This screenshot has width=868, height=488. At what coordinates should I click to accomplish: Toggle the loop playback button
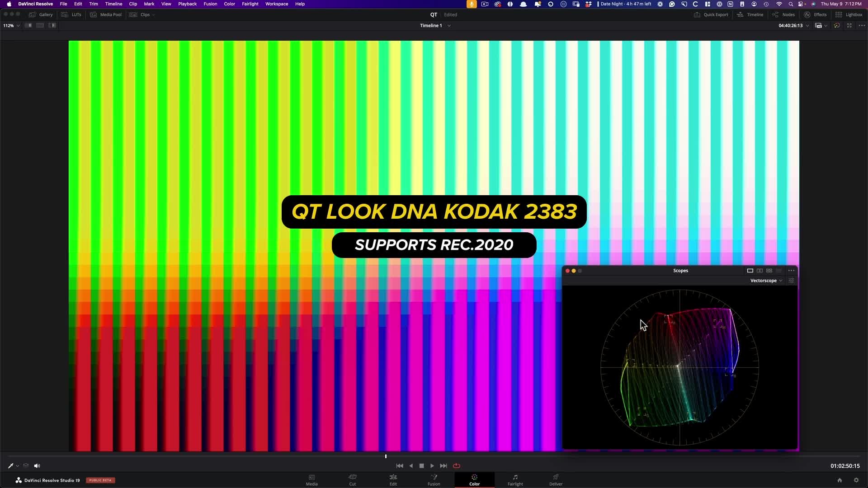[456, 466]
